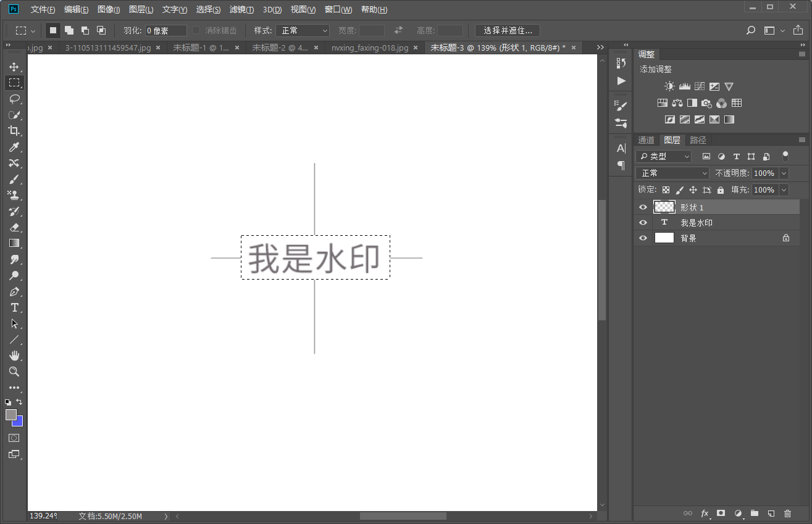Open the Edit Toolbar three-dots menu
Image resolution: width=812 pixels, height=524 pixels.
click(14, 388)
